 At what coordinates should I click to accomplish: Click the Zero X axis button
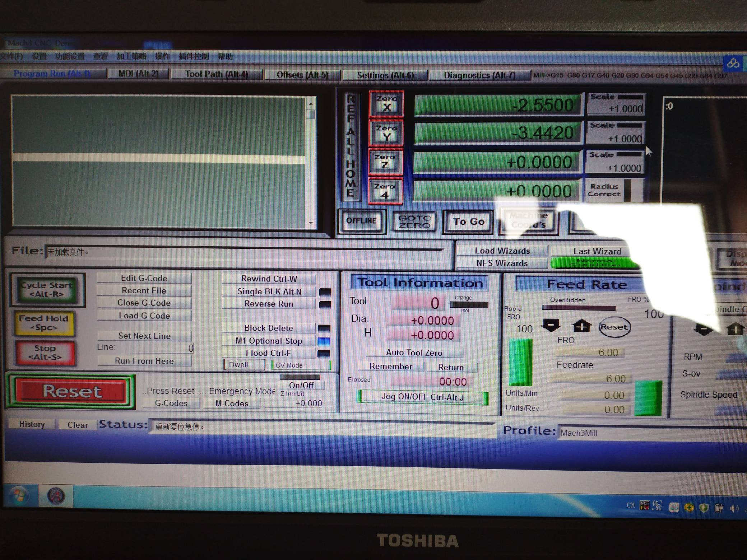point(386,104)
